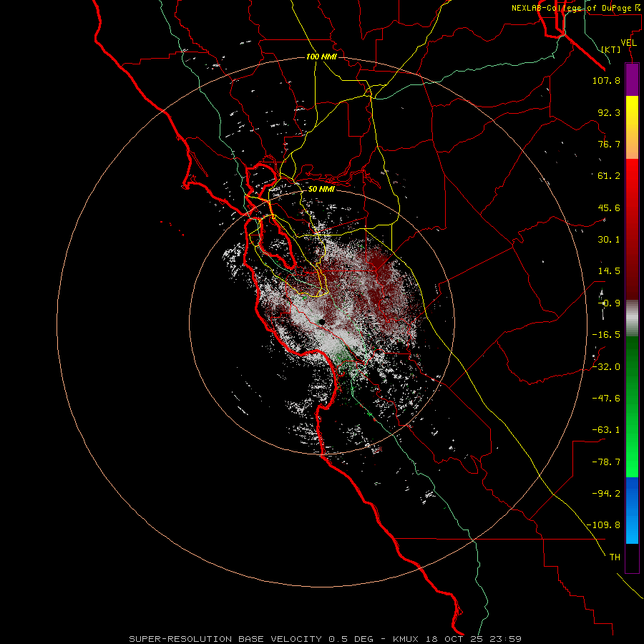Click the 76.7 velocity scale value
644x644 pixels.
(x=609, y=144)
